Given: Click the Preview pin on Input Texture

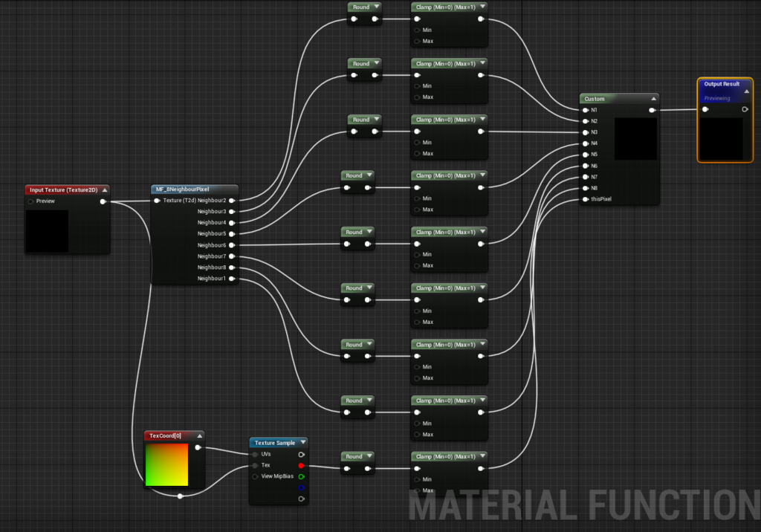Looking at the screenshot, I should click(31, 201).
